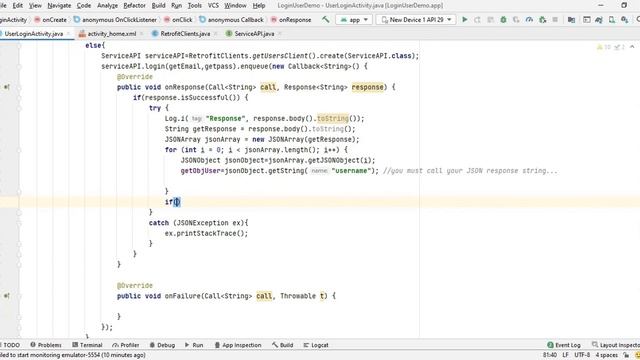Open the Build menu

pyautogui.click(x=158, y=6)
